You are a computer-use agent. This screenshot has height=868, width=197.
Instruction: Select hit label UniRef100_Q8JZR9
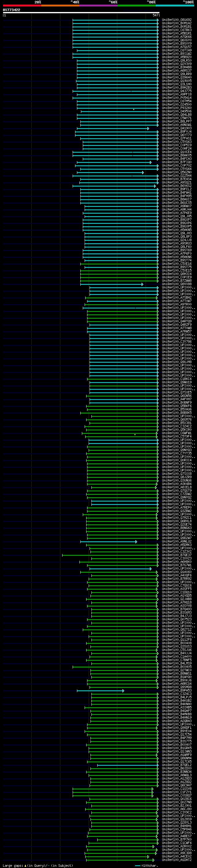tap(177, 477)
